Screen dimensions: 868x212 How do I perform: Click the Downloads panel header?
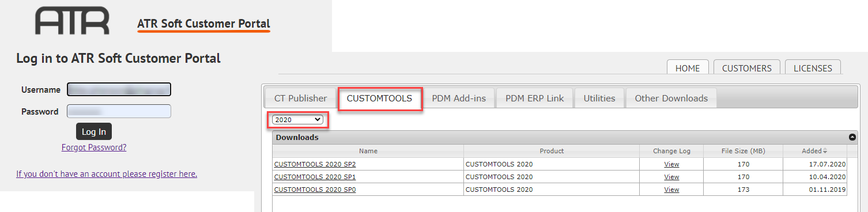(x=565, y=137)
